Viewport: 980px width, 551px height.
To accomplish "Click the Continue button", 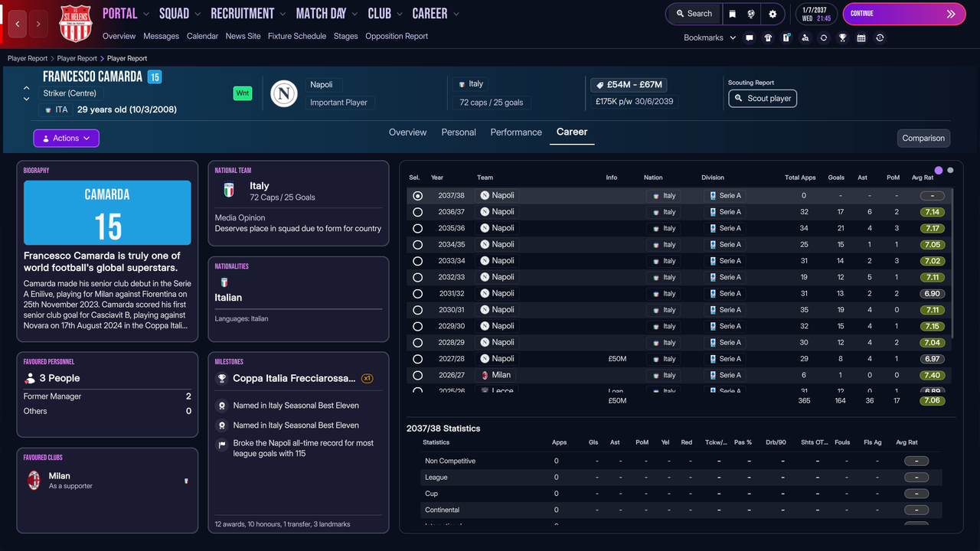I will coord(903,14).
